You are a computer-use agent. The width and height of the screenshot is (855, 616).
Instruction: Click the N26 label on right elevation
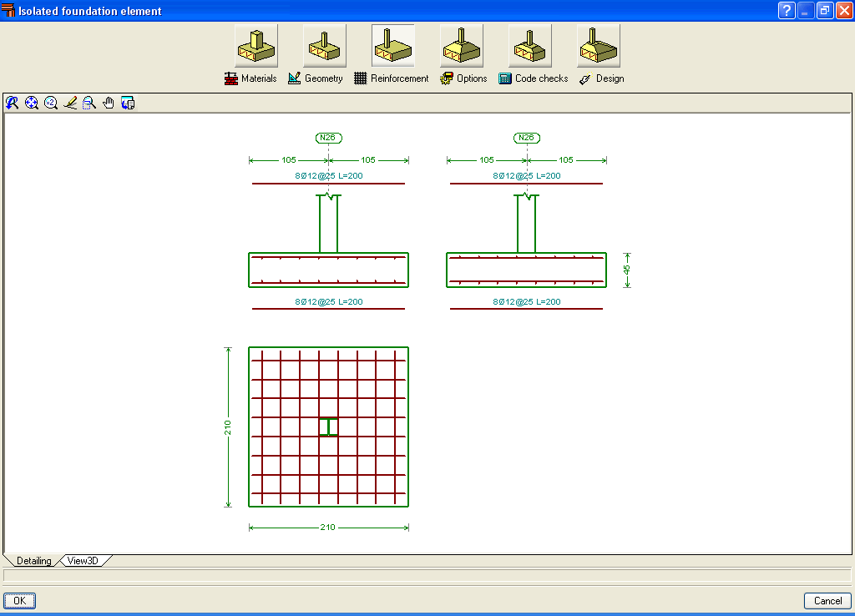[526, 138]
